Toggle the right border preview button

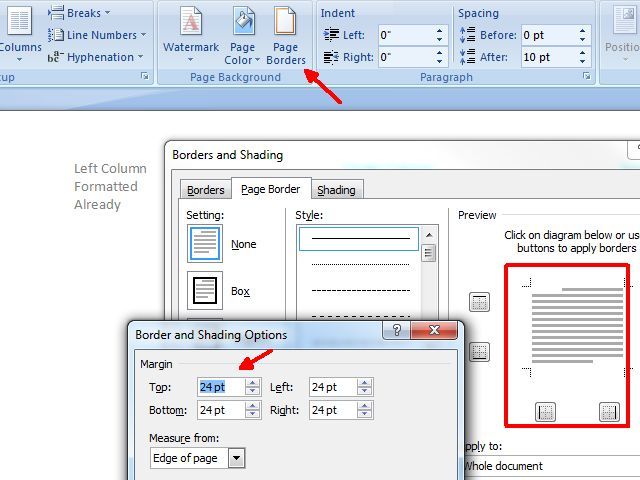609,411
